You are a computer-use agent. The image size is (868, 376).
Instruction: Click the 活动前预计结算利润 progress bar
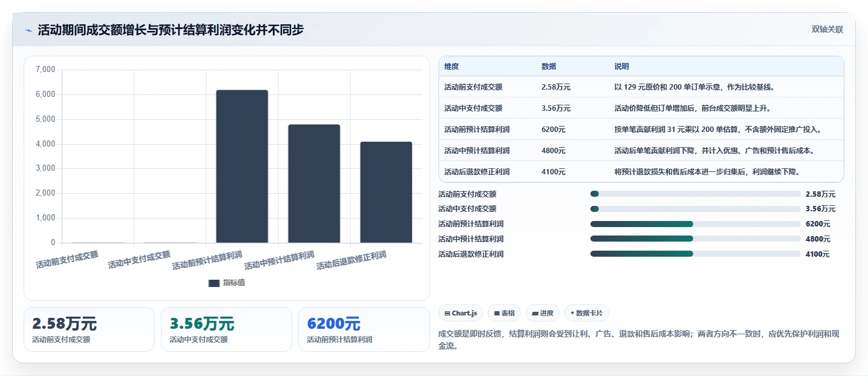[x=696, y=224]
